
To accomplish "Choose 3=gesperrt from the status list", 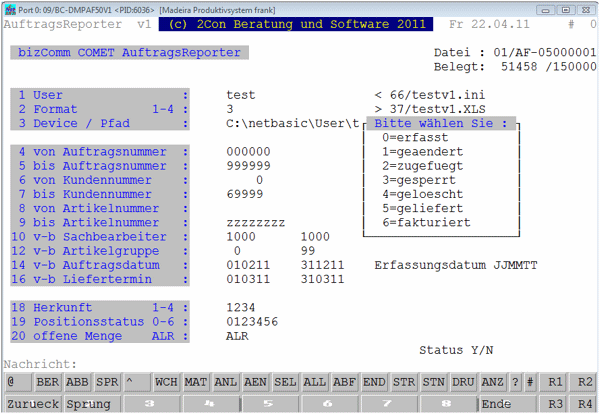I will 419,180.
